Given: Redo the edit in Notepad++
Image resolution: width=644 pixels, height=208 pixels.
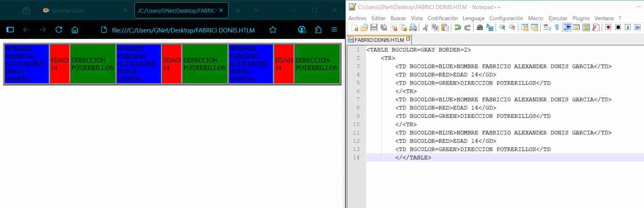Looking at the screenshot, I should click(x=467, y=27).
